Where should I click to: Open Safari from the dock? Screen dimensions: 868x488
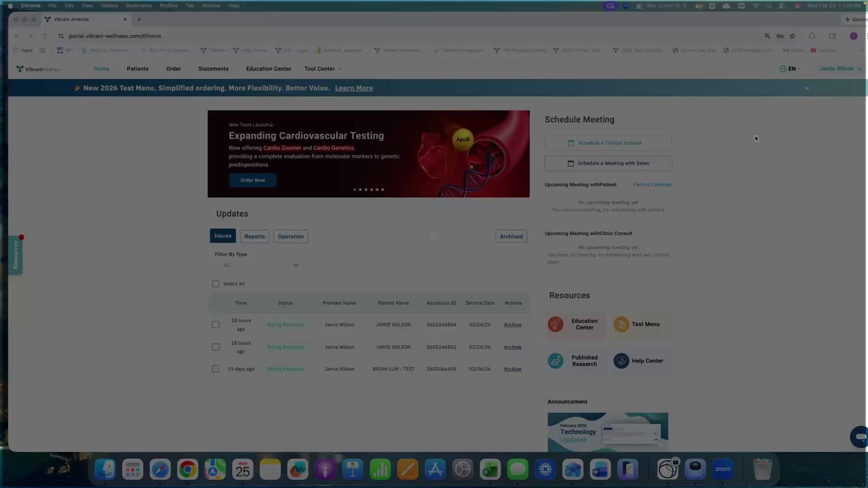pos(160,469)
